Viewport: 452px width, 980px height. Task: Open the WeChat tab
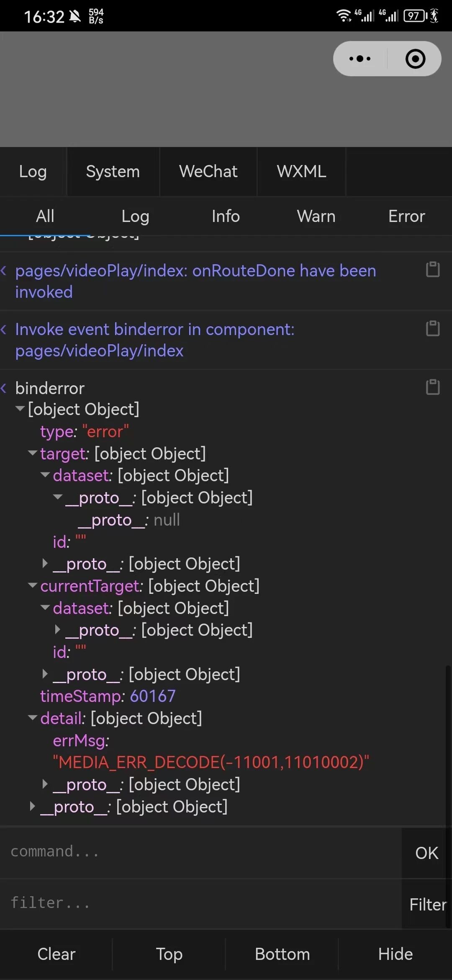208,171
